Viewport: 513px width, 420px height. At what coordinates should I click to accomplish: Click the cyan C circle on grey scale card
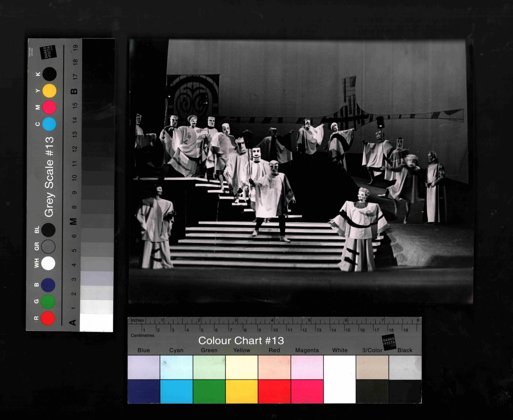[49, 124]
